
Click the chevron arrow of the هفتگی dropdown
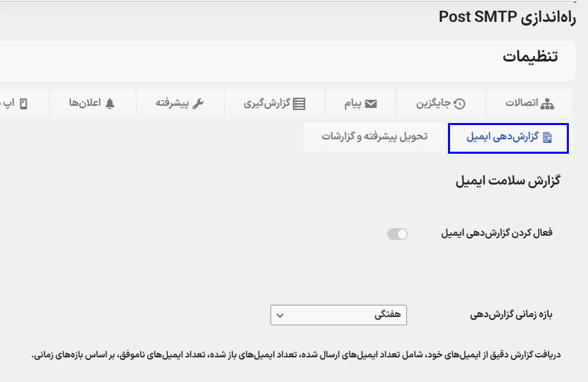280,316
